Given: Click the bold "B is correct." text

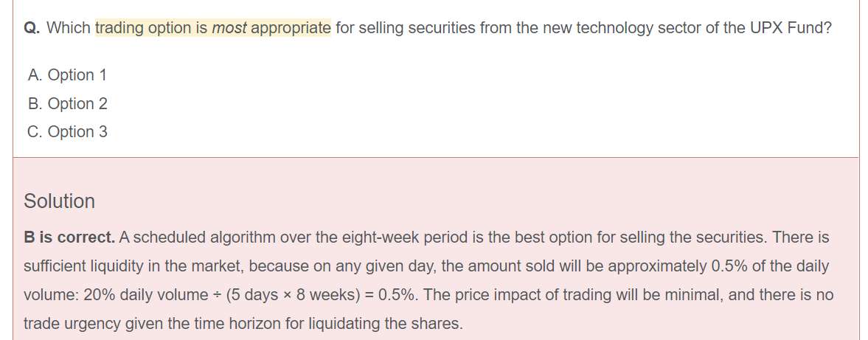Looking at the screenshot, I should pyautogui.click(x=69, y=238).
